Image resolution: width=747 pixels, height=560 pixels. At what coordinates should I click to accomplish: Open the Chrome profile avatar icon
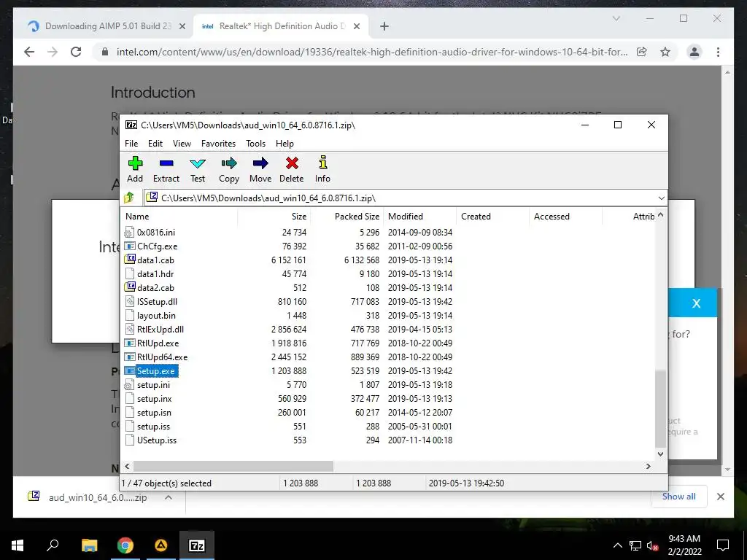point(694,52)
